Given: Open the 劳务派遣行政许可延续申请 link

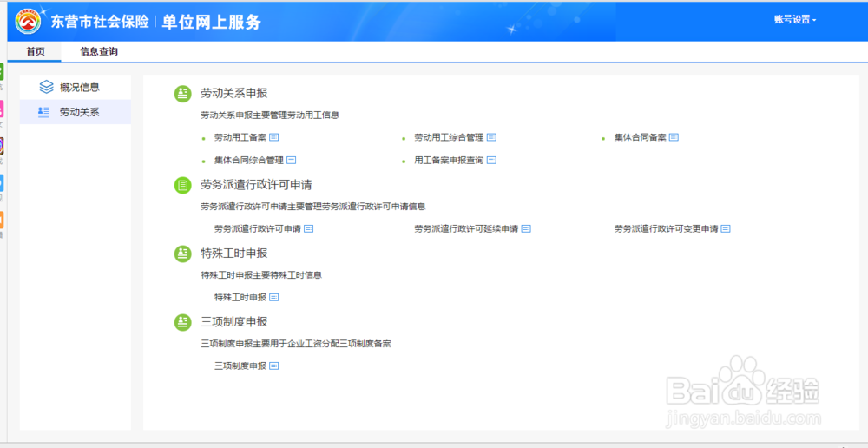Looking at the screenshot, I should coord(466,228).
